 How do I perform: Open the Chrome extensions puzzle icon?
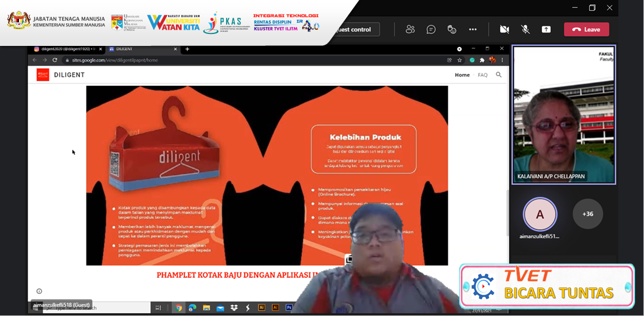click(x=482, y=60)
